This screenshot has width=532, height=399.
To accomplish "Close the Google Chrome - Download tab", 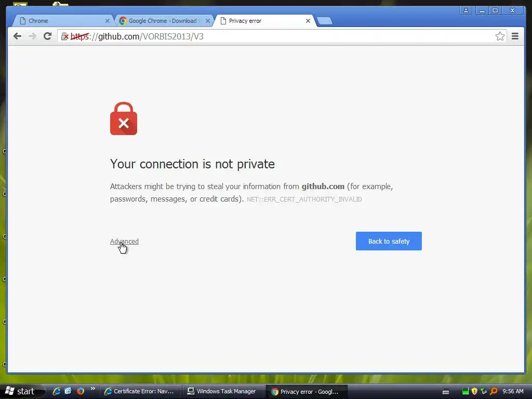I will point(208,21).
